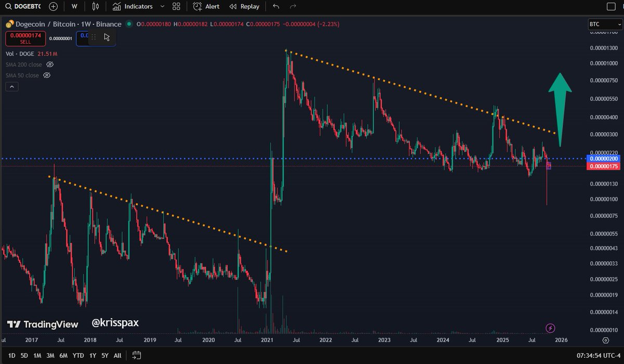Click the SELL order button
Image resolution: width=624 pixels, height=364 pixels.
click(x=25, y=37)
